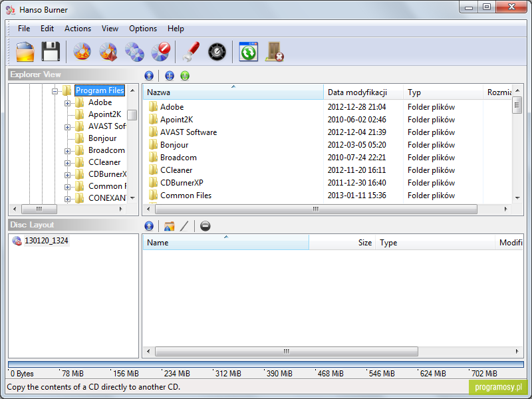
Task: Select Apoint2K in folder tree
Action: click(104, 114)
